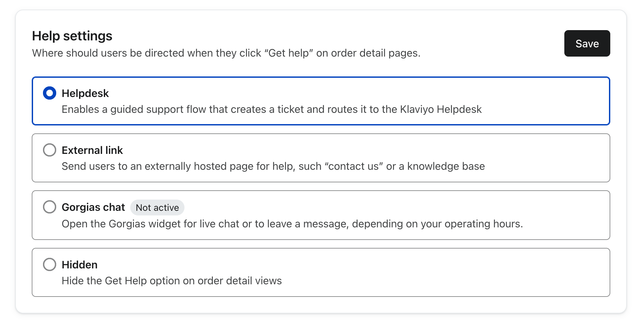Click the Help settings heading
Screen dimensions: 644x325
tap(72, 36)
